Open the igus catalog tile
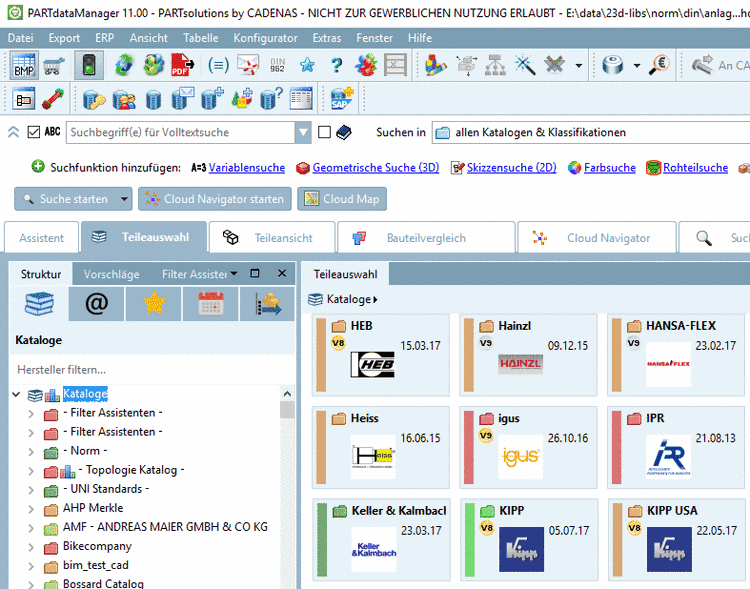 coord(529,447)
